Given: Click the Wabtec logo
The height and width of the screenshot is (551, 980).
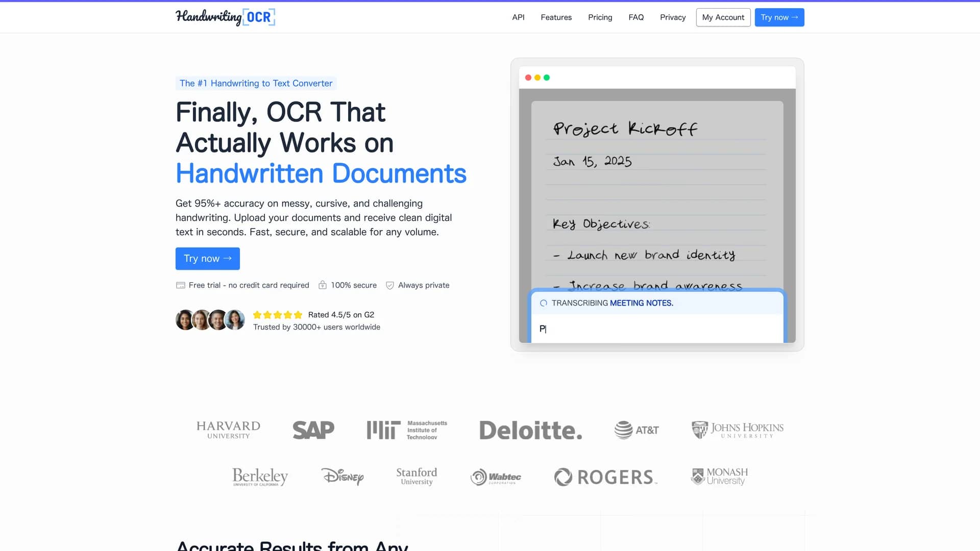Looking at the screenshot, I should (x=496, y=477).
